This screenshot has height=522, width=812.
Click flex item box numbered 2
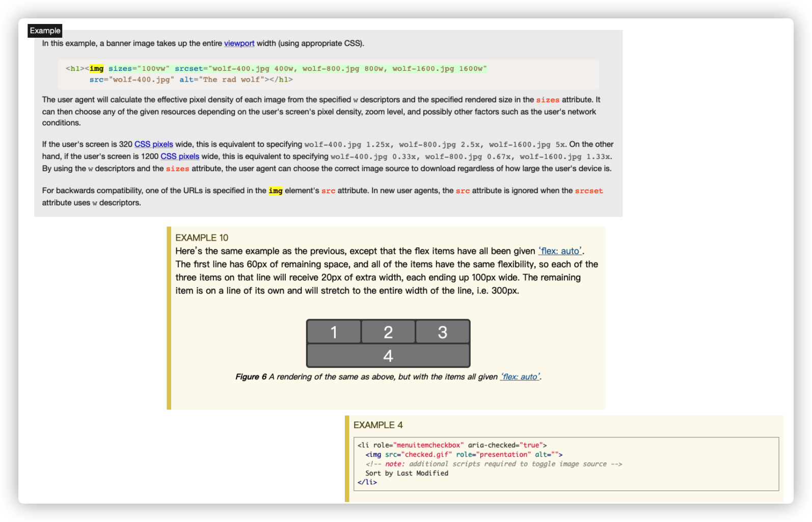click(x=388, y=332)
